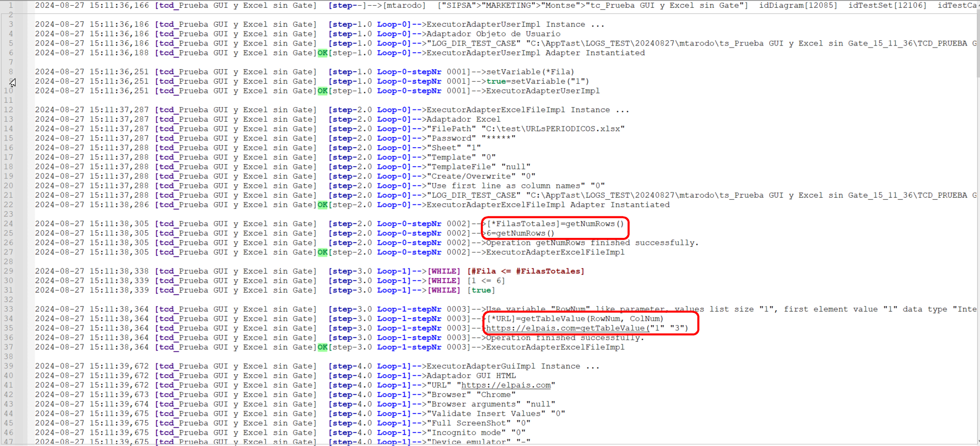Click the [true] result on line 31
980x446 pixels.
click(480, 290)
